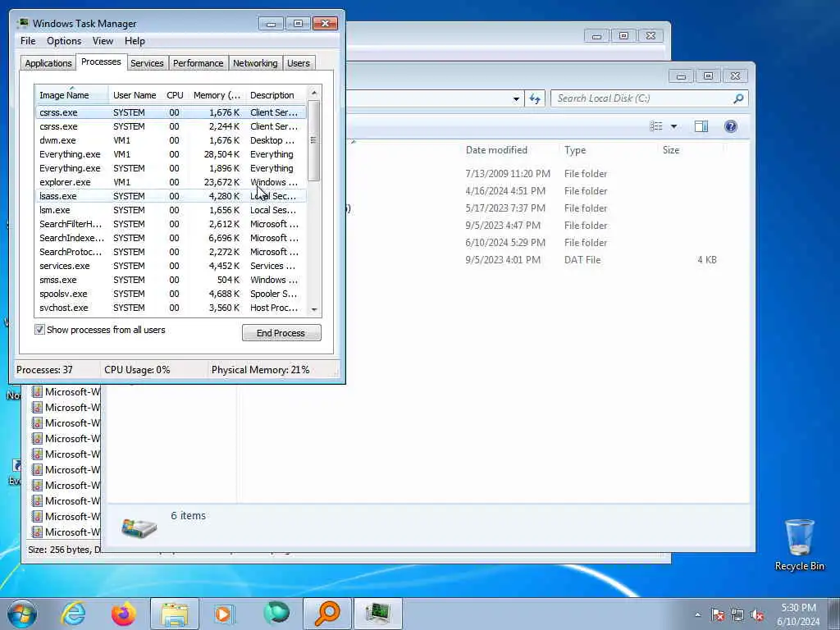Switch to Task Manager taskbar button
This screenshot has width=840, height=630.
(378, 614)
